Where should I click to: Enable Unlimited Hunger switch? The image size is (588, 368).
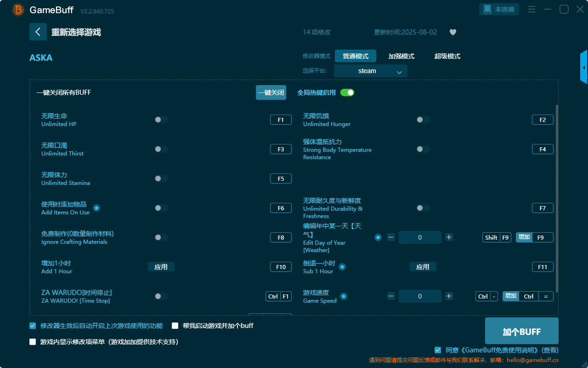point(423,120)
